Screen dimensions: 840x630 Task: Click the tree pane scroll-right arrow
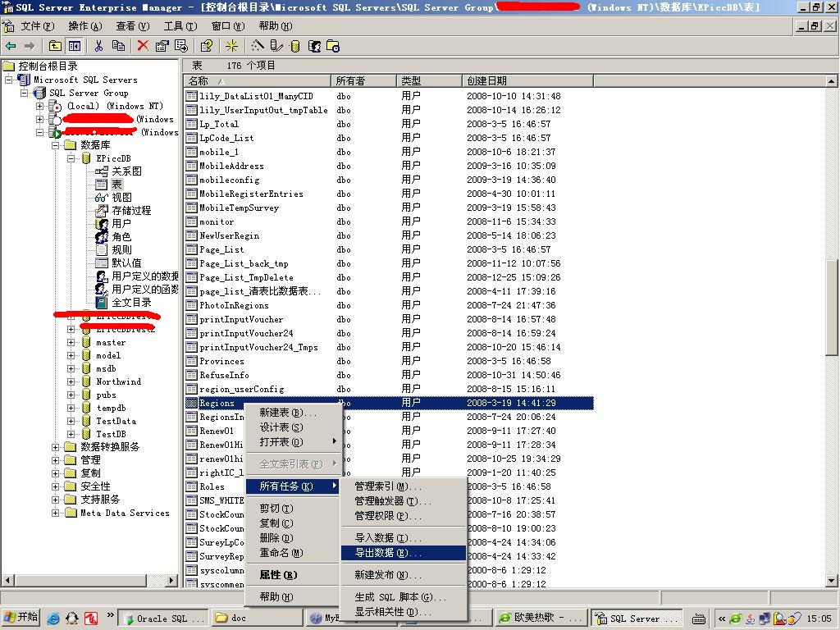point(171,581)
